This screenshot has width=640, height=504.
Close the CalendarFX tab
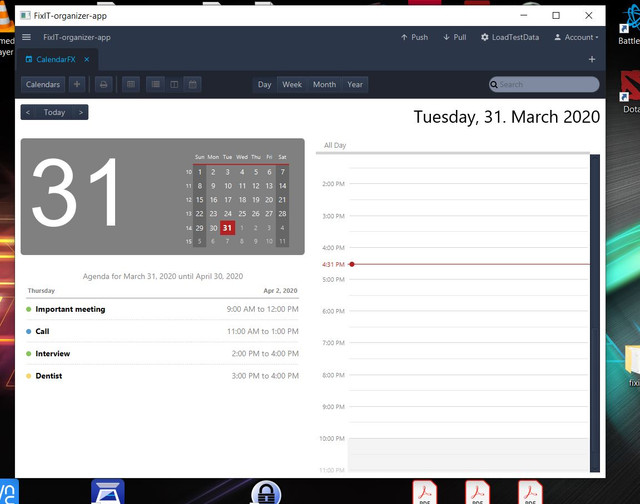(87, 60)
